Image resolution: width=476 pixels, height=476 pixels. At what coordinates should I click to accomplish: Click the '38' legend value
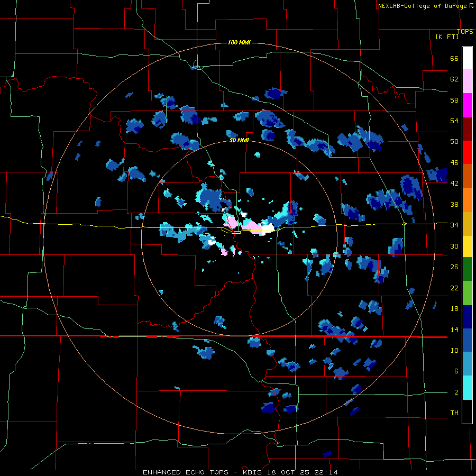(x=454, y=204)
